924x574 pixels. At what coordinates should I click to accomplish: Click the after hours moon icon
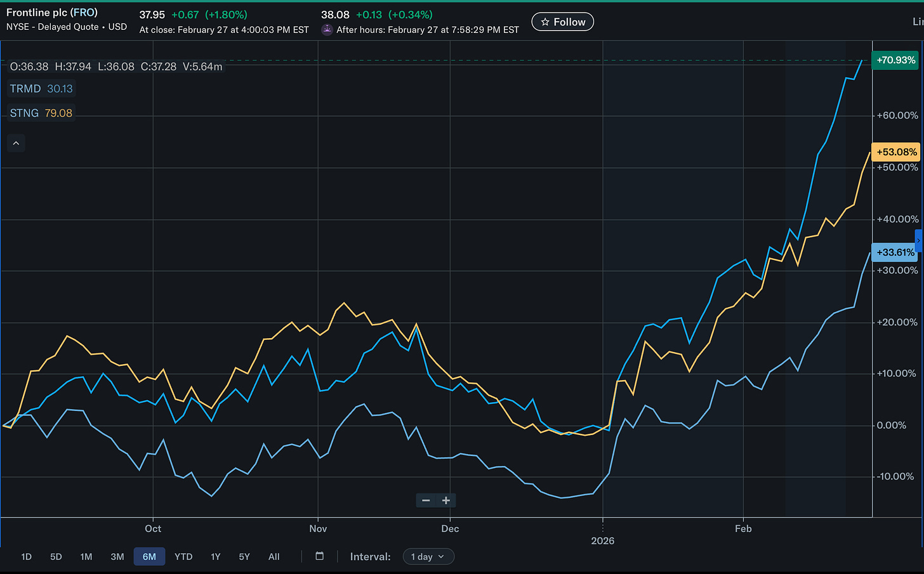click(x=327, y=30)
